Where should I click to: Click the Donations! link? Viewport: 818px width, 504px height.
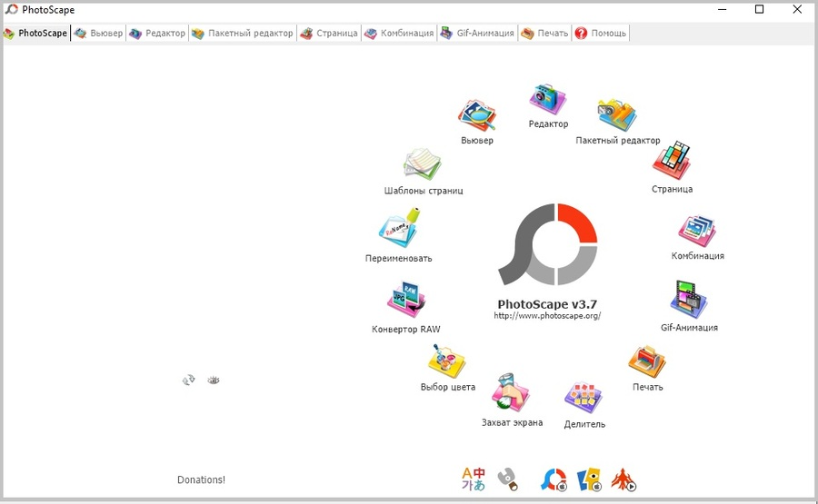pyautogui.click(x=202, y=480)
